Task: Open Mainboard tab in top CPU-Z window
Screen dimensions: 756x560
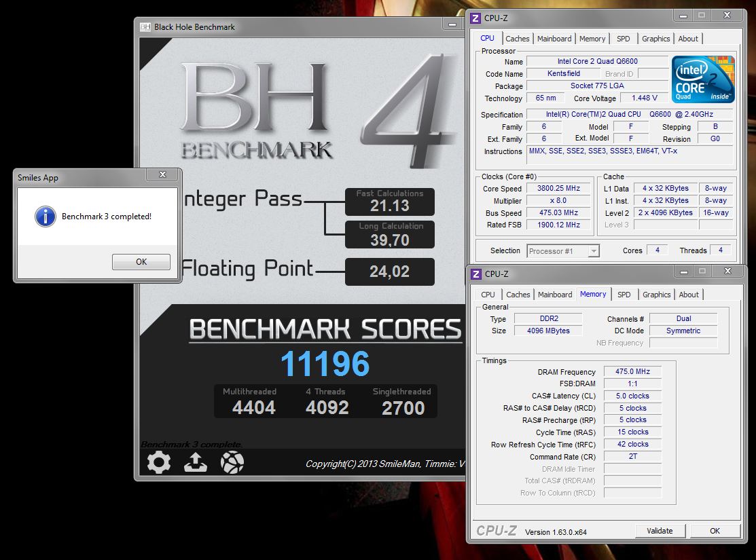Action: [x=554, y=39]
